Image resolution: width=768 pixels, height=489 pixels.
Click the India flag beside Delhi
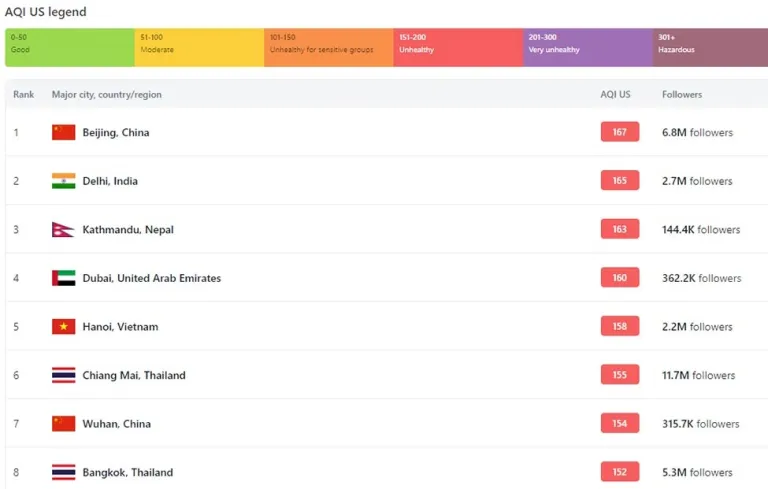coord(63,181)
